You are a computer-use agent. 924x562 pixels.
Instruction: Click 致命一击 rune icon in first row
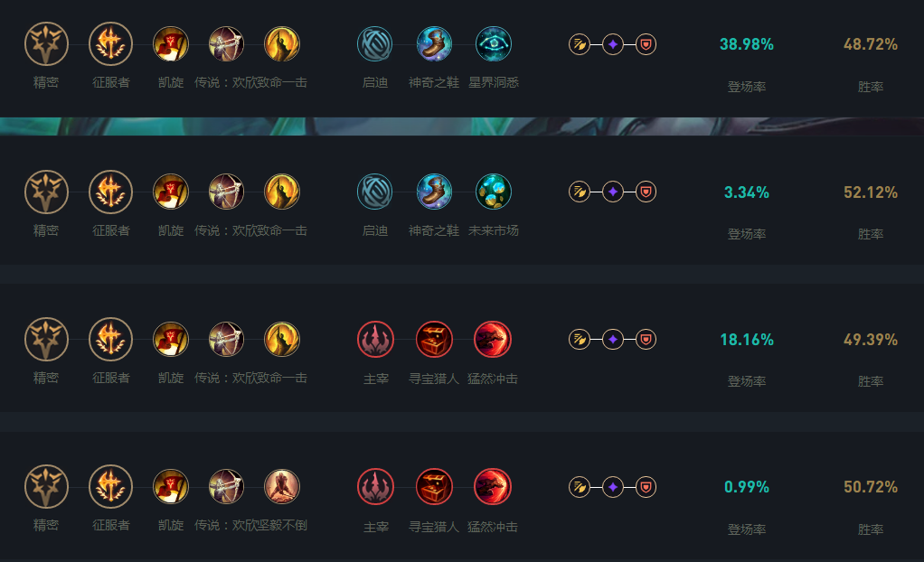(x=282, y=43)
